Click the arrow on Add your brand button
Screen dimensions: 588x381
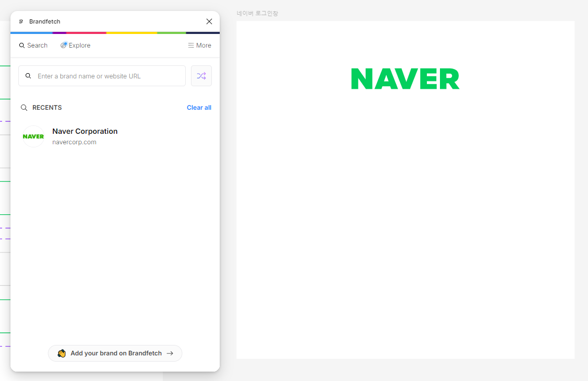pyautogui.click(x=170, y=353)
